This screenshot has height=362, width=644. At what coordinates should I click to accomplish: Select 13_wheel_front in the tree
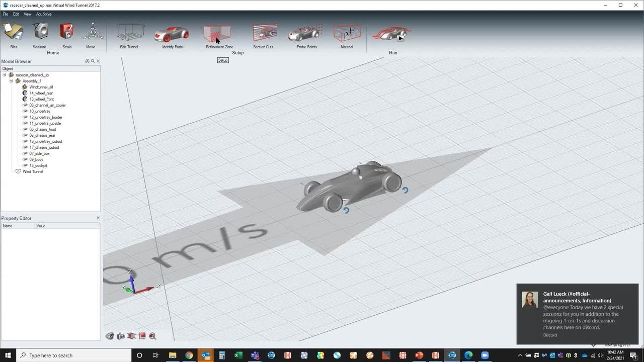(x=41, y=99)
